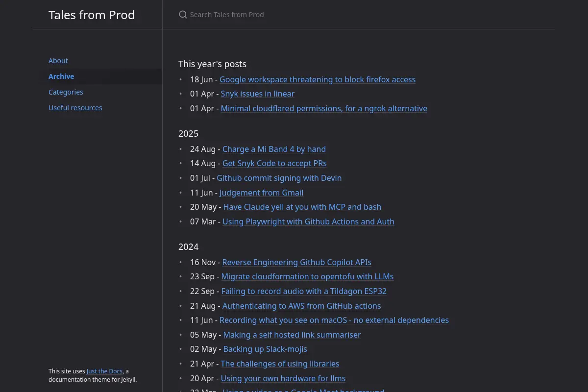Open Judgement from Gmail post

pyautogui.click(x=261, y=193)
